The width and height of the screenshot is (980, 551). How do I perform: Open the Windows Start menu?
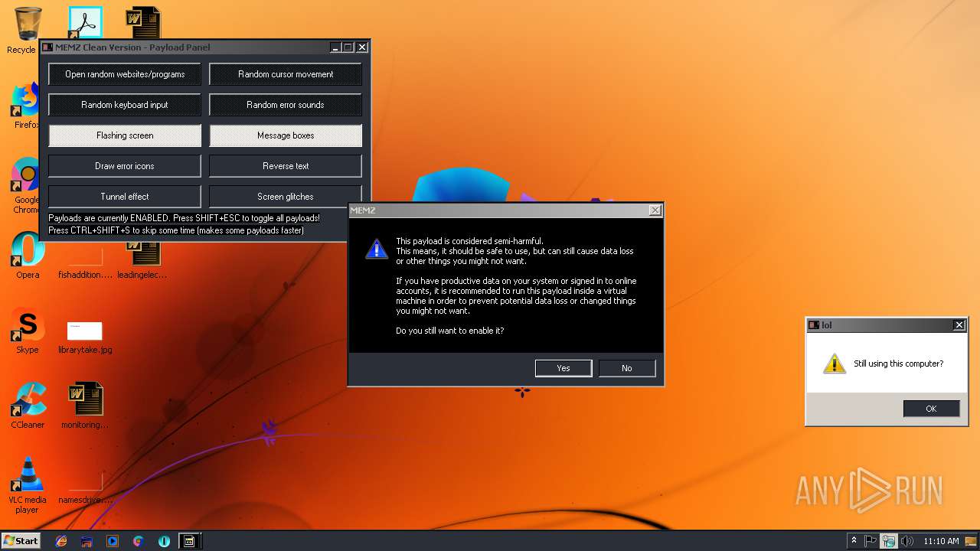tap(21, 540)
